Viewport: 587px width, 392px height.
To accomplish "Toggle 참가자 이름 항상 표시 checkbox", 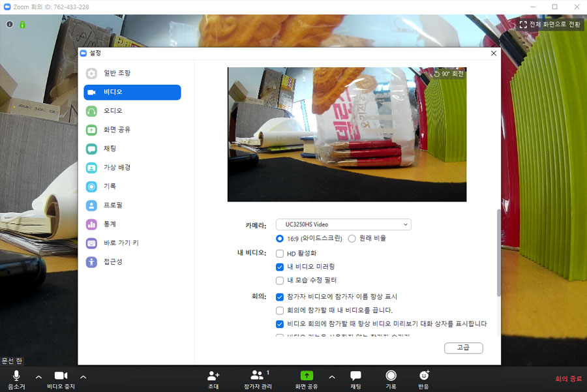I will [x=280, y=297].
